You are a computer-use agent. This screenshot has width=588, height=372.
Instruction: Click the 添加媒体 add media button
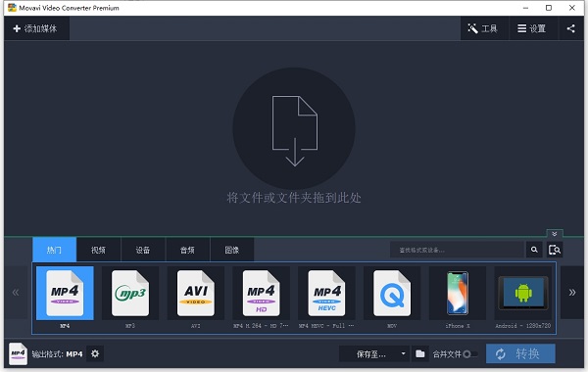coord(36,28)
